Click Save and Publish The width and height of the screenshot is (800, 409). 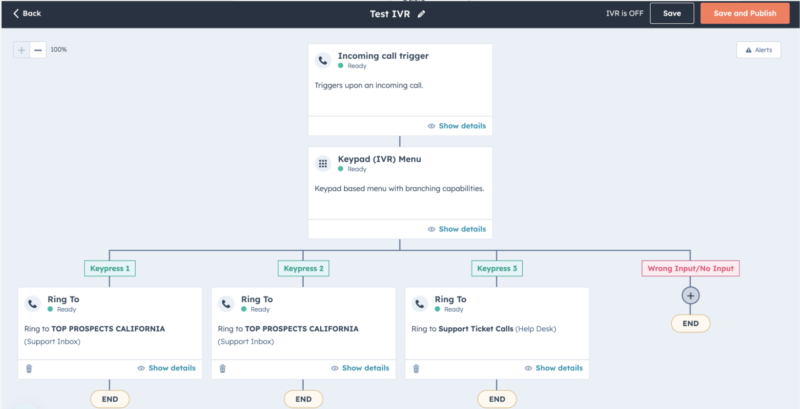click(745, 14)
